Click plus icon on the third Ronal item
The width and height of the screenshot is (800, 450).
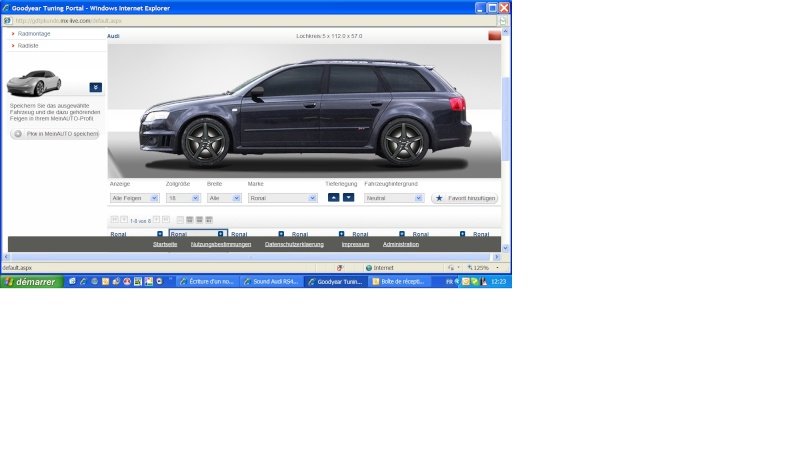pos(281,234)
